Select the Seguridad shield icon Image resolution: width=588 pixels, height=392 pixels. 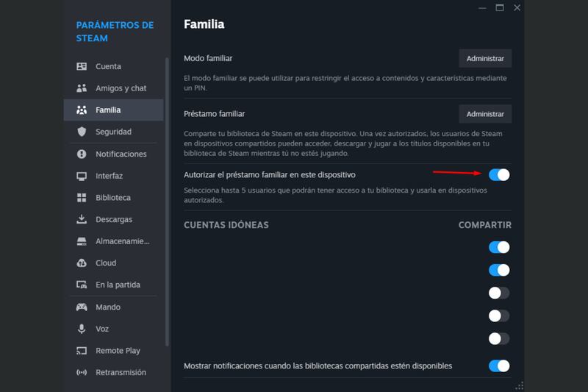click(82, 132)
